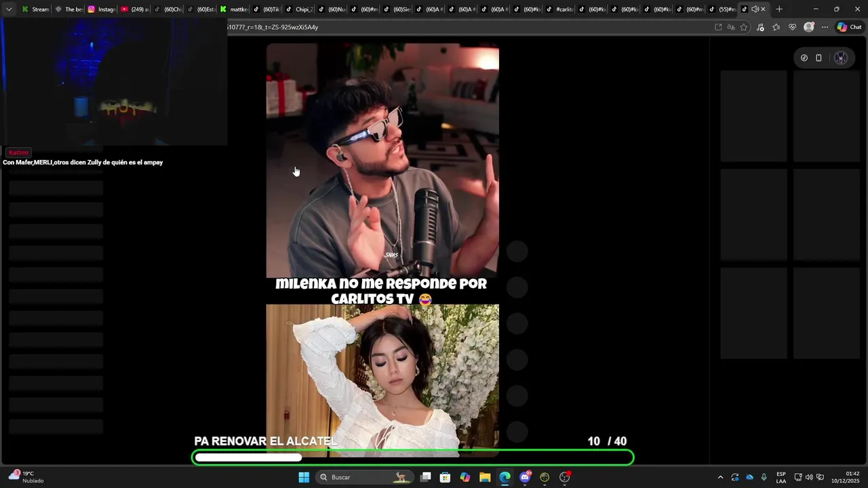Switch the ESP LAA input language
The image size is (868, 488).
781,477
